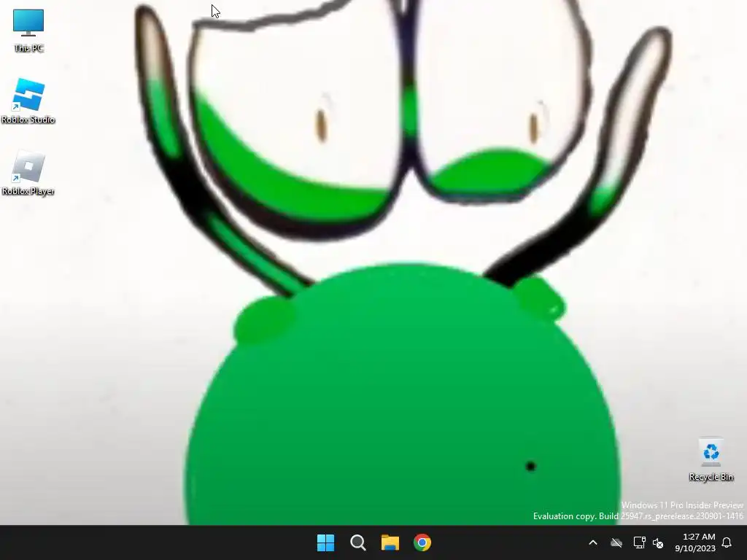Viewport: 747px width, 560px height.
Task: Select the This PC desktop icon
Action: click(x=28, y=30)
